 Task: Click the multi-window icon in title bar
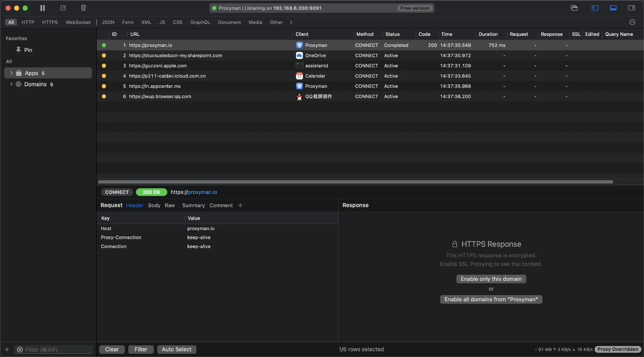point(574,8)
